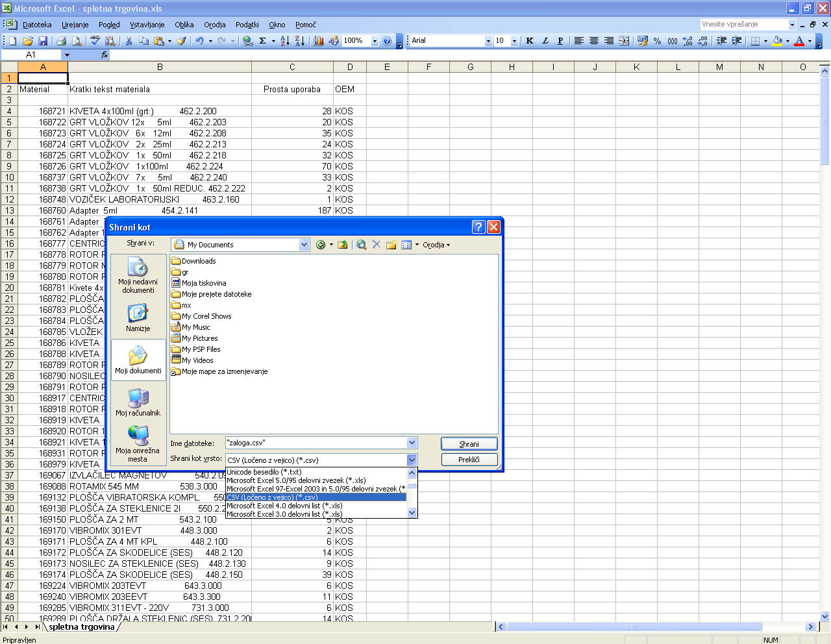Click the Back arrow in the save dialog
831x644 pixels.
click(x=321, y=245)
